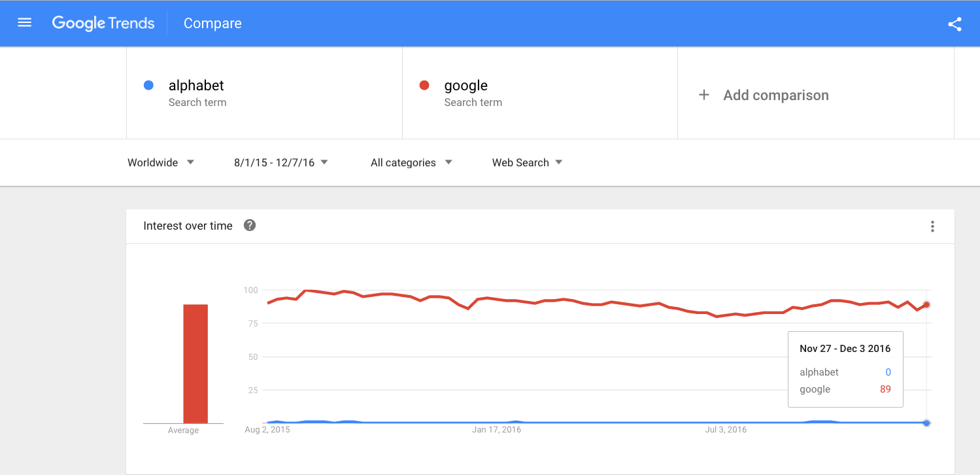Open the three-dot chart options menu
The height and width of the screenshot is (475, 980).
tap(932, 226)
